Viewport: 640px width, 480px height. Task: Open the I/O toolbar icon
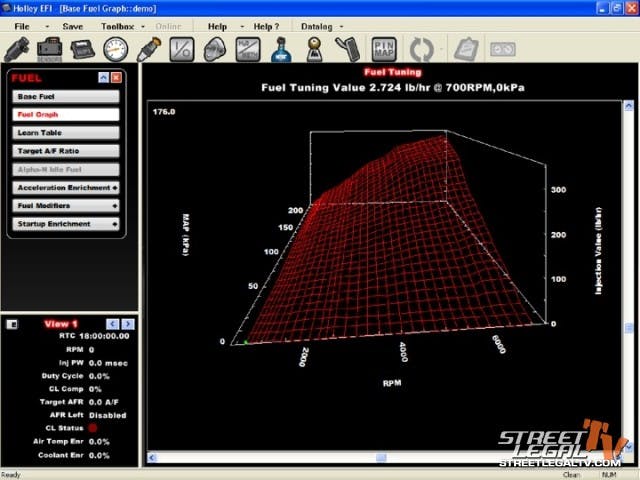tap(182, 48)
